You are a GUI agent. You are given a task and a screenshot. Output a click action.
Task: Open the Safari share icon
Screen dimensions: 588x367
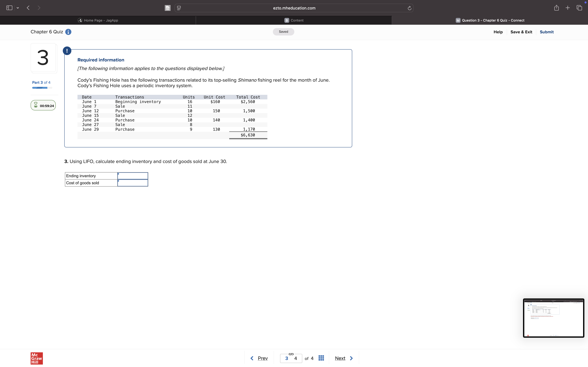556,8
